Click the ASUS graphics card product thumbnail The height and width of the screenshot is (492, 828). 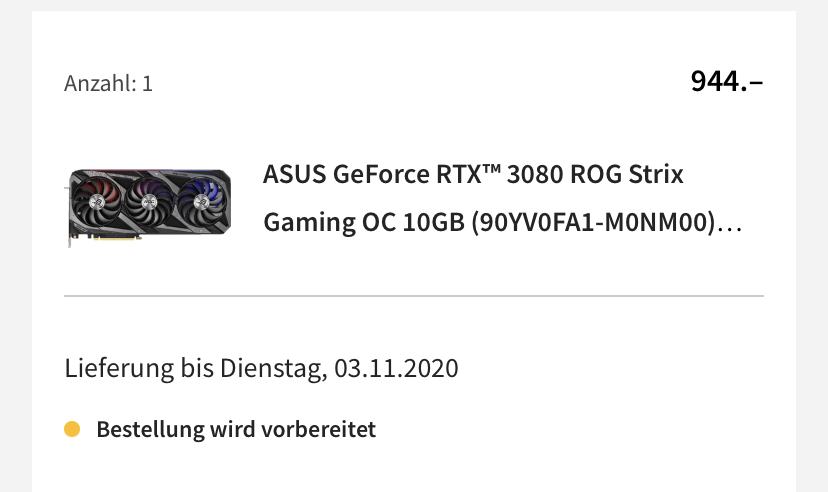(x=149, y=206)
